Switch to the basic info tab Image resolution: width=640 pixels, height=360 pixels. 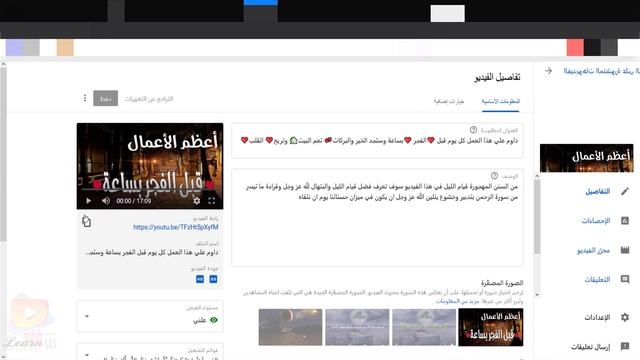pyautogui.click(x=500, y=101)
